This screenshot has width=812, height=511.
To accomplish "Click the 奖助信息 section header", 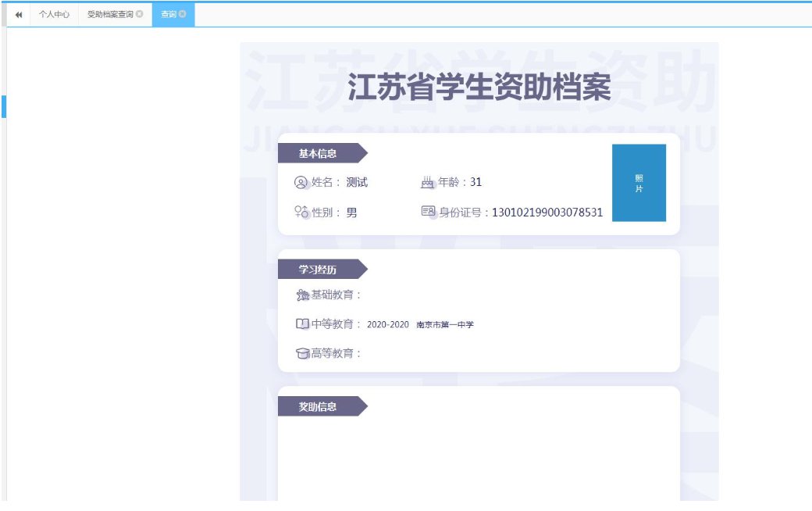I will tap(319, 406).
